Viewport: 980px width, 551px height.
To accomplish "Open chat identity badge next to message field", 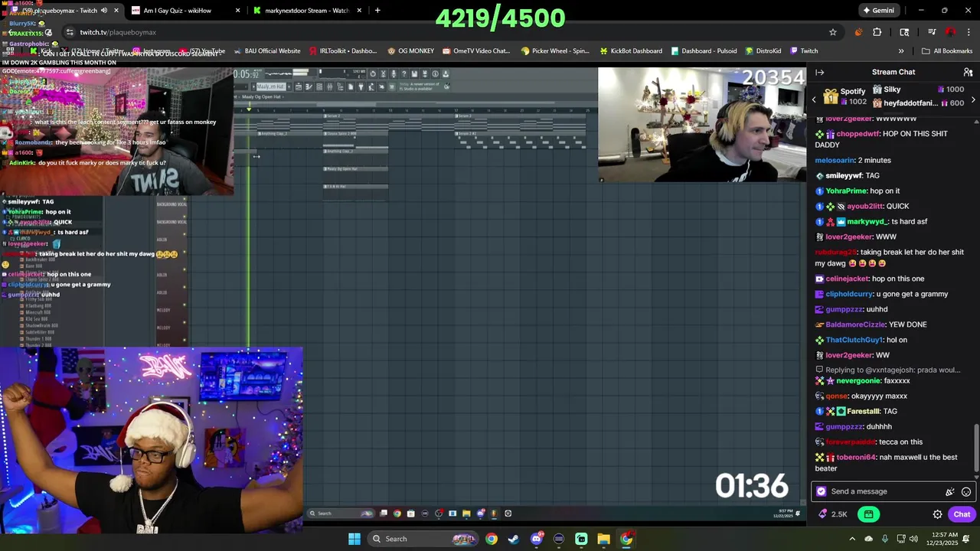I will point(822,491).
